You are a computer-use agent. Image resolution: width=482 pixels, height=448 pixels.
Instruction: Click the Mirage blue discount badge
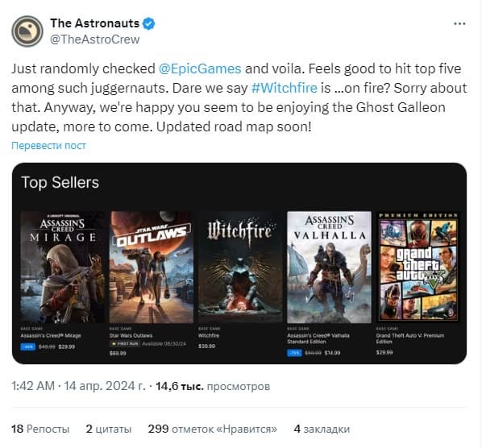tap(28, 347)
